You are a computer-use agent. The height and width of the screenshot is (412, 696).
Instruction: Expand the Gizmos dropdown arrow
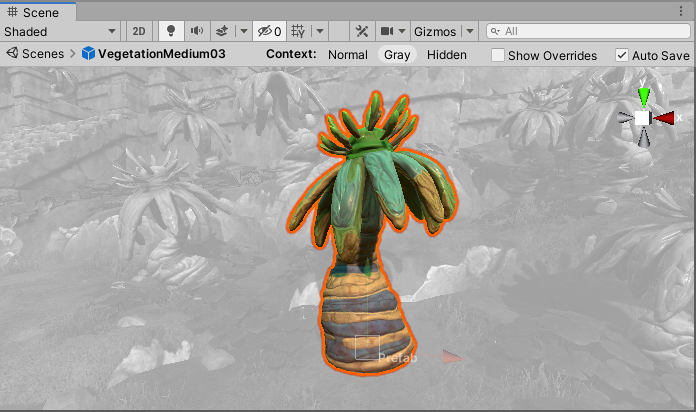(x=470, y=31)
